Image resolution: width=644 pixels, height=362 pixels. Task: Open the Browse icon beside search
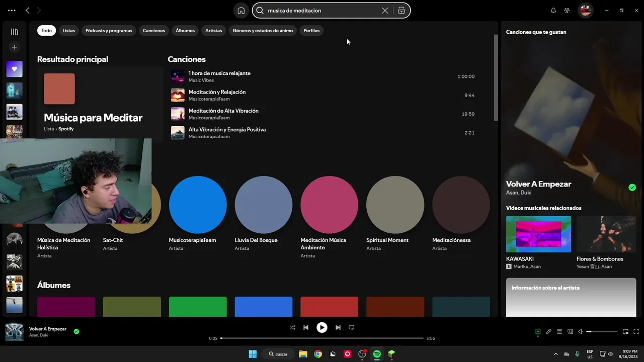pyautogui.click(x=401, y=10)
